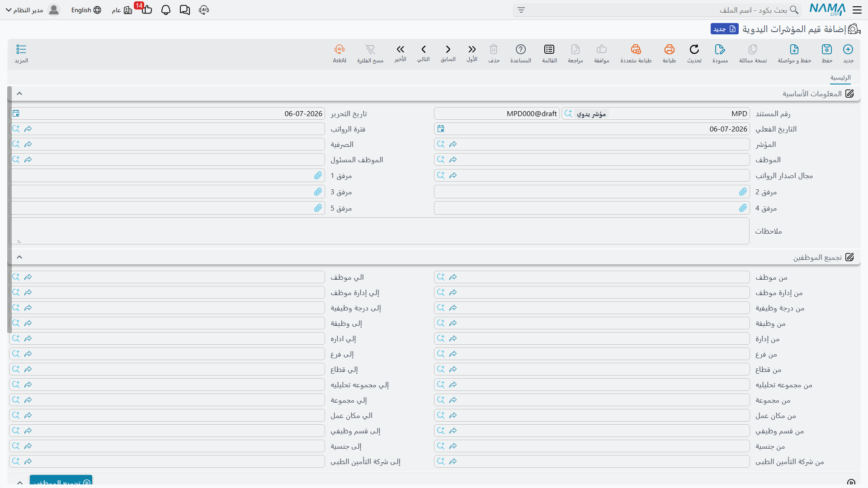Click the نسخة مماثلة (Duplicate) icon
The width and height of the screenshot is (868, 488).
(x=753, y=49)
